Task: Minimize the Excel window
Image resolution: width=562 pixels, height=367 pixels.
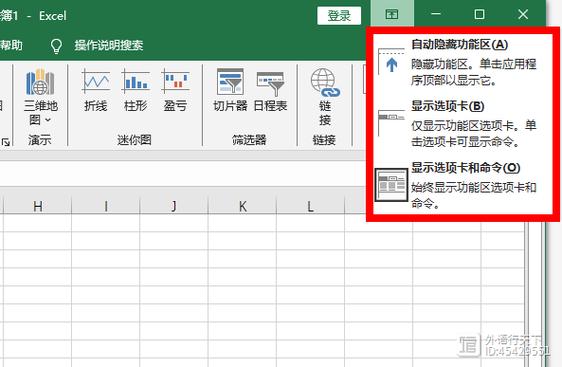Action: tap(436, 14)
